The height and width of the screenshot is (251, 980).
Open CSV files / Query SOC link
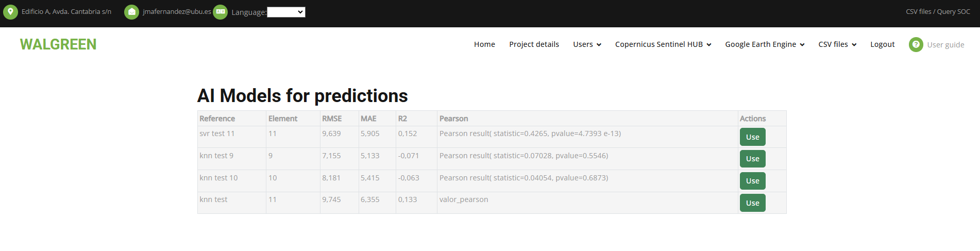click(938, 11)
